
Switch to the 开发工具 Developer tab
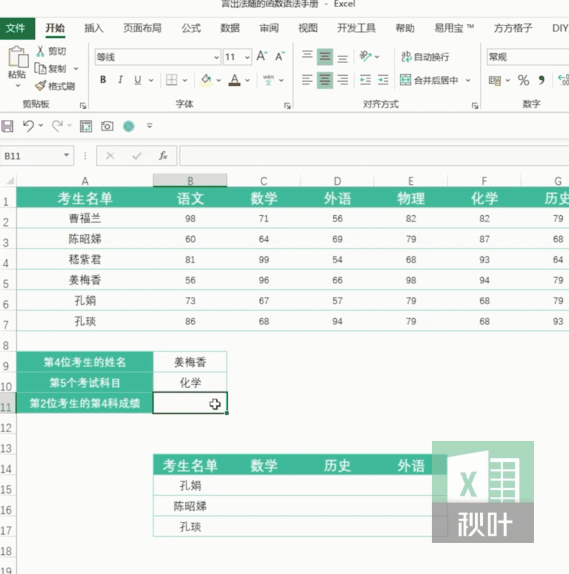(x=356, y=28)
